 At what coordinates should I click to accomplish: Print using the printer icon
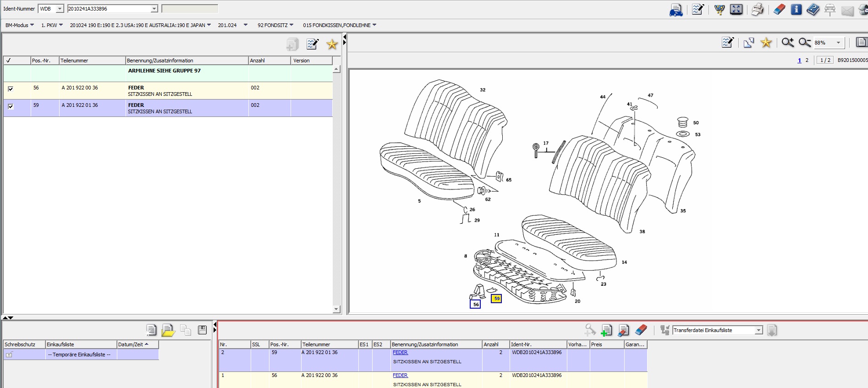pos(758,9)
